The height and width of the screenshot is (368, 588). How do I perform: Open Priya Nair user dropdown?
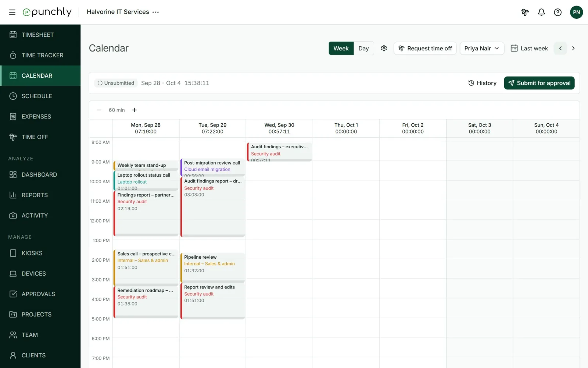pyautogui.click(x=482, y=48)
